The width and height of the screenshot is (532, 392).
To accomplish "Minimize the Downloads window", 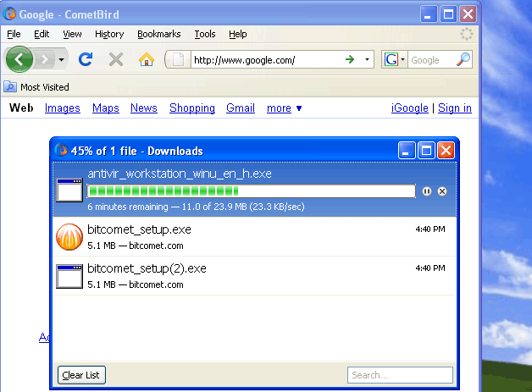I will 407,150.
